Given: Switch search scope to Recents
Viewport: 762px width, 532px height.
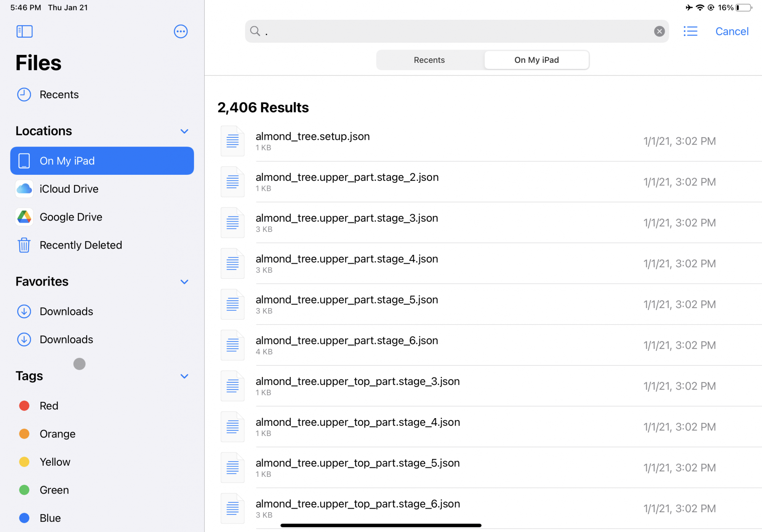Looking at the screenshot, I should tap(429, 60).
